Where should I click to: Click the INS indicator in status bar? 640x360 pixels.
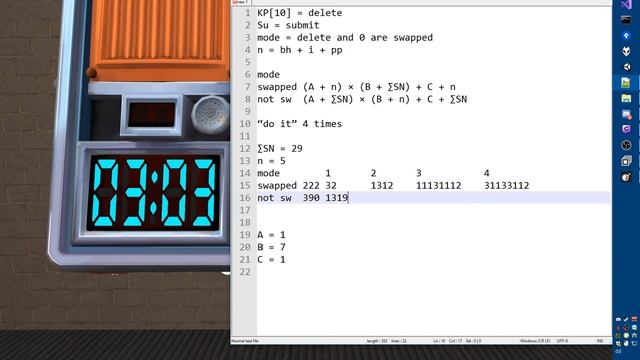(x=600, y=341)
